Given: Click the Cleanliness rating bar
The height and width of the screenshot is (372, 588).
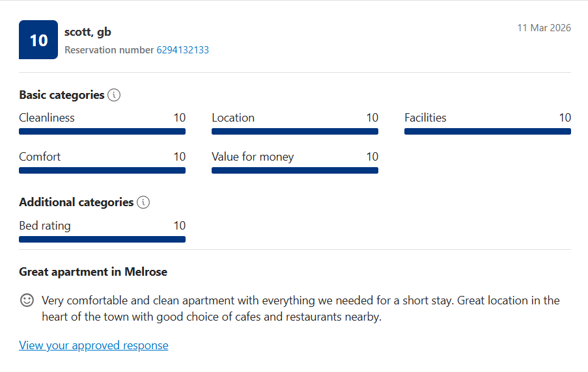Looking at the screenshot, I should click(x=102, y=131).
